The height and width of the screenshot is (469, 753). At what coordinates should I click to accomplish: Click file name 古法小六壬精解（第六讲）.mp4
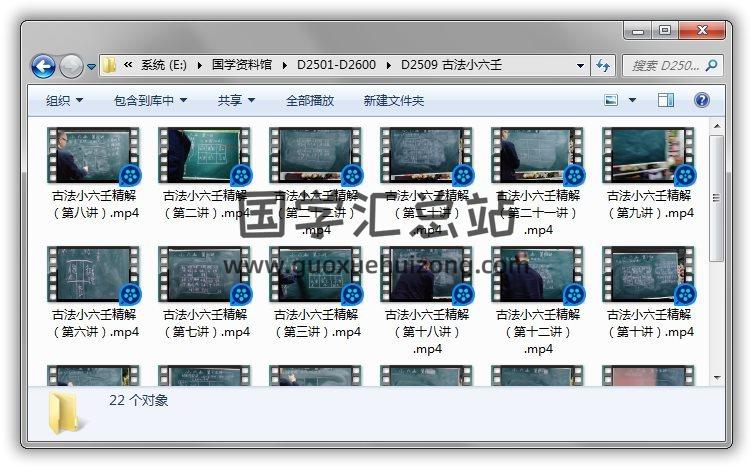(x=95, y=323)
